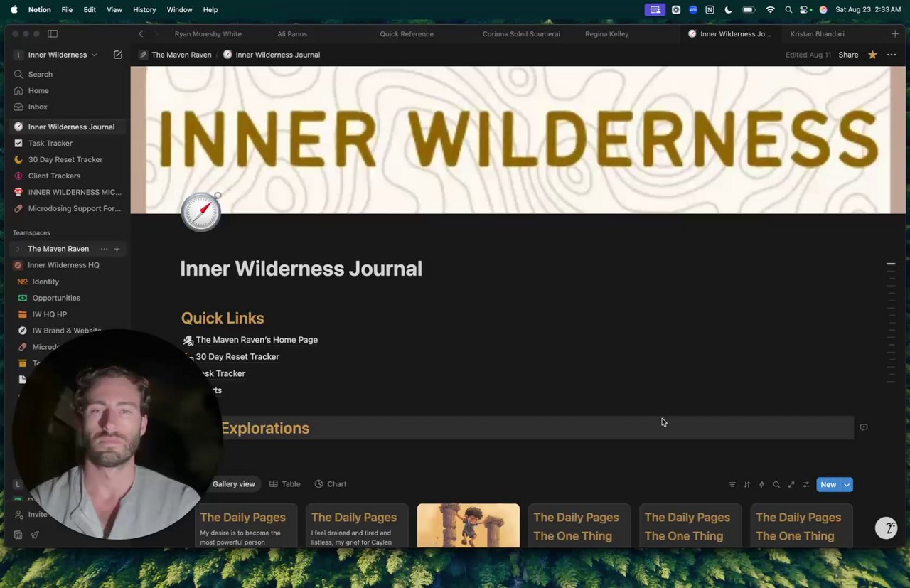Open comment icon beside the Explorations heading

click(864, 427)
